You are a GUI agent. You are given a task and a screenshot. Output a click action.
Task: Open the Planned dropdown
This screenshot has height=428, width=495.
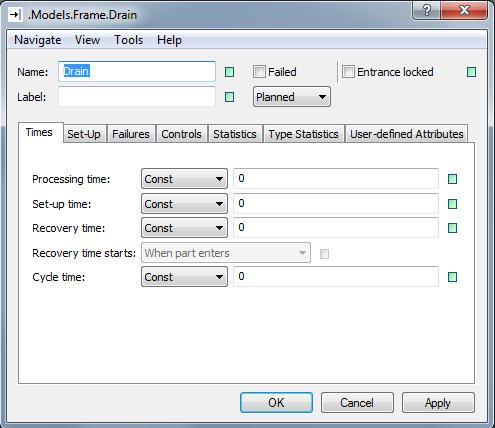coord(292,97)
